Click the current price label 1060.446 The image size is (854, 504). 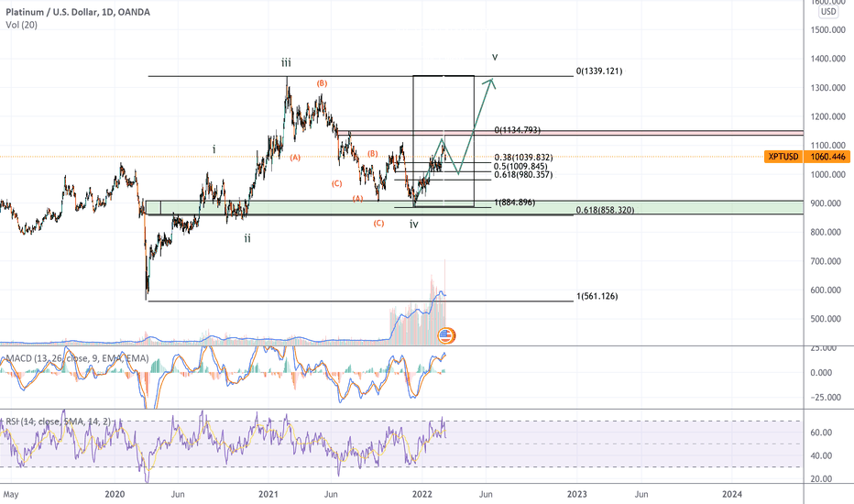827,157
